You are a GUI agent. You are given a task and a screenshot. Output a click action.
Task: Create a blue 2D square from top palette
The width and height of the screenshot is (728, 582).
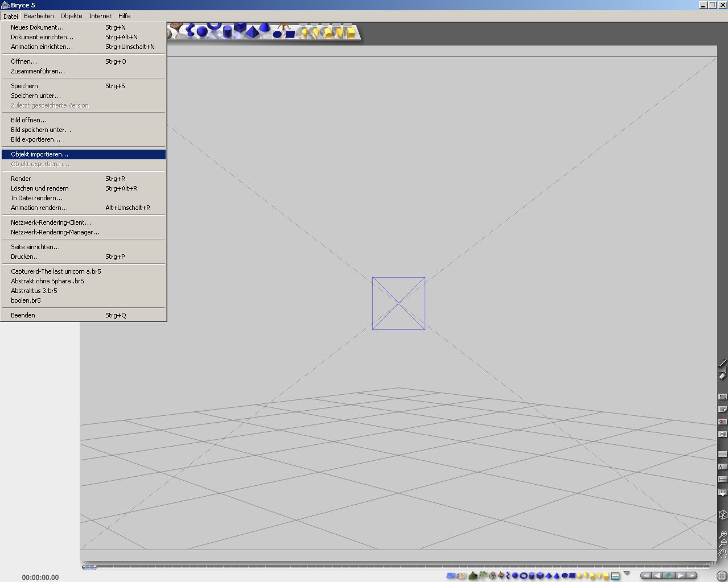[290, 34]
